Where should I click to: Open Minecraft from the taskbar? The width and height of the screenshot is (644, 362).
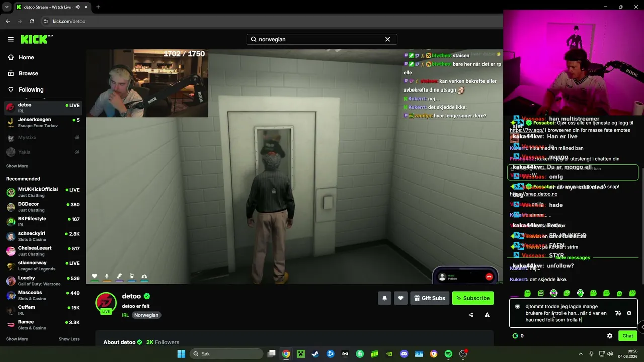(300, 354)
